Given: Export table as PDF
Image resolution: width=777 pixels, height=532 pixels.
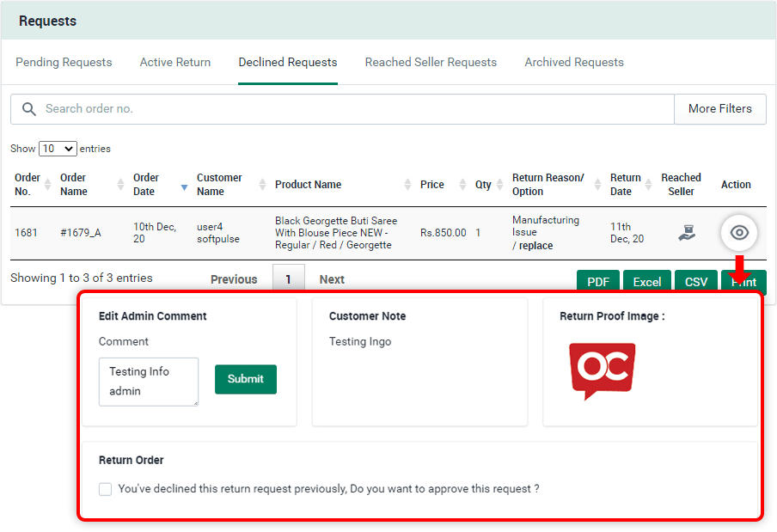Looking at the screenshot, I should 597,282.
